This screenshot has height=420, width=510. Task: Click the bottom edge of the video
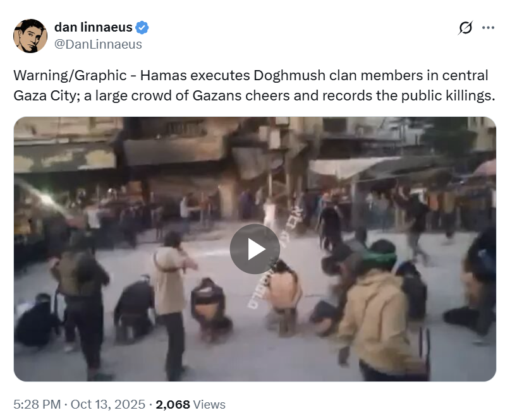coord(255,380)
